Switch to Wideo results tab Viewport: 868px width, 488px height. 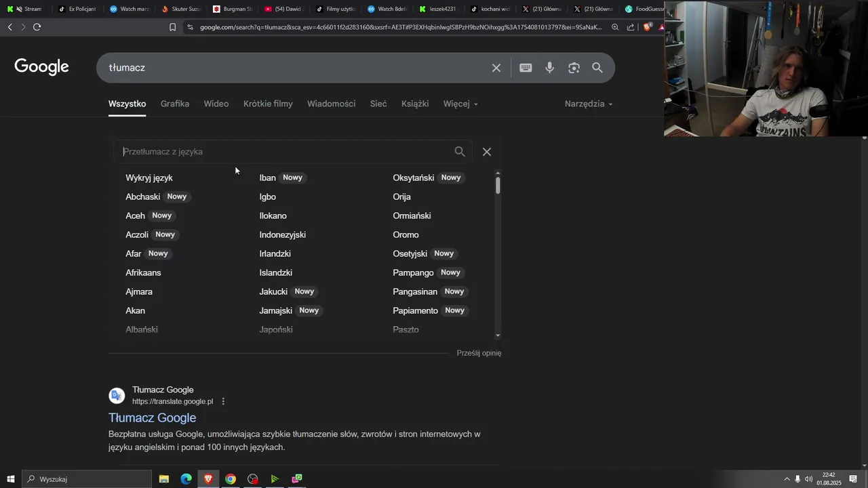click(216, 104)
